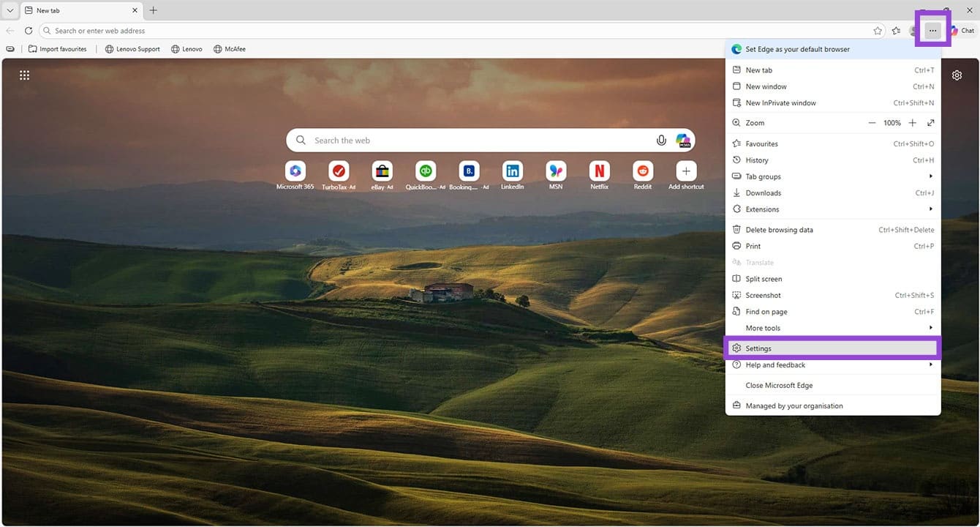Click the Search the web input field

click(439, 140)
